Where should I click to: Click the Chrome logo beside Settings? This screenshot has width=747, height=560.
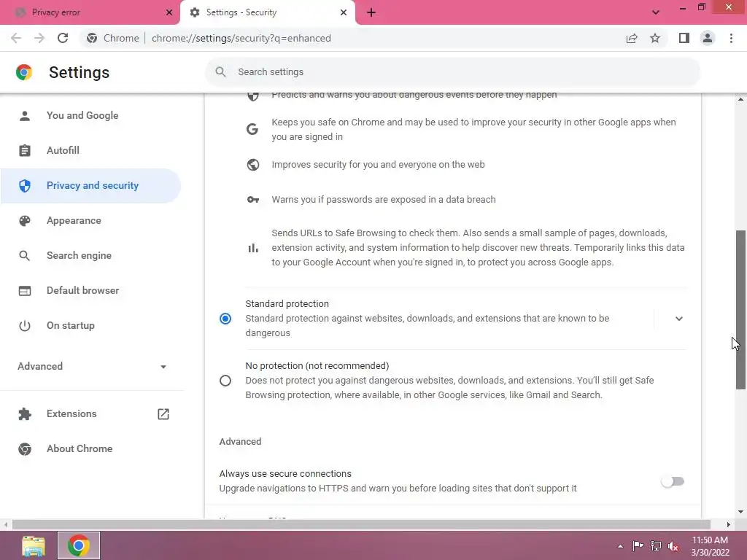point(24,72)
